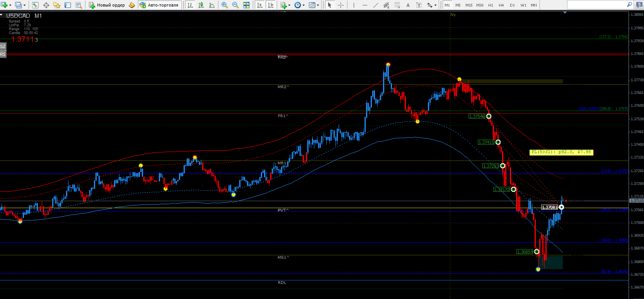Switch to the H4 timeframe
The height and width of the screenshot is (299, 644).
(501, 5)
